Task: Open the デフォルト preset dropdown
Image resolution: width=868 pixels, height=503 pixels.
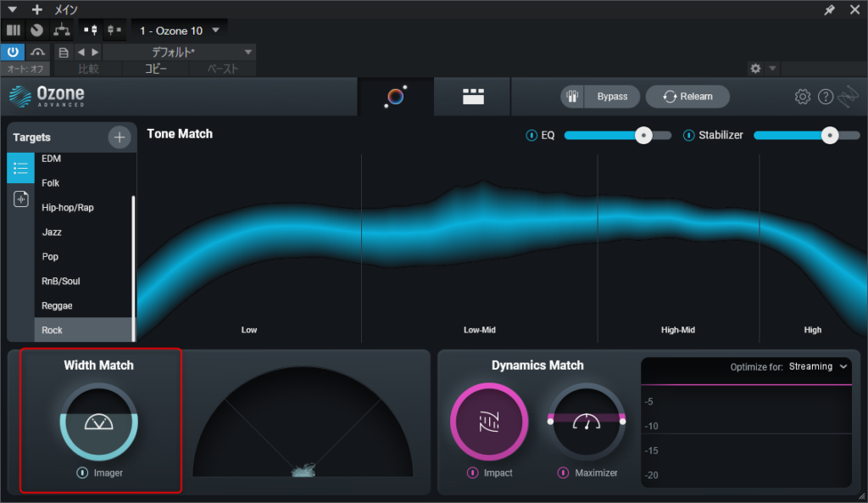Action: point(180,52)
